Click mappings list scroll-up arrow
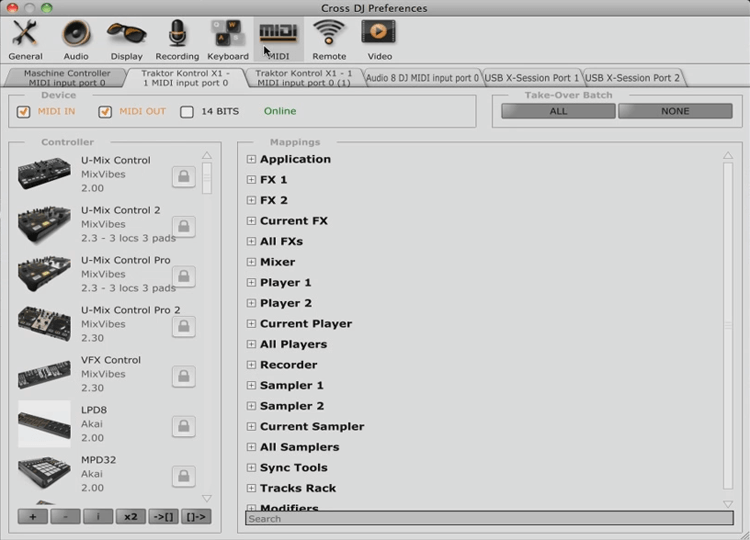This screenshot has width=750, height=540. click(728, 155)
